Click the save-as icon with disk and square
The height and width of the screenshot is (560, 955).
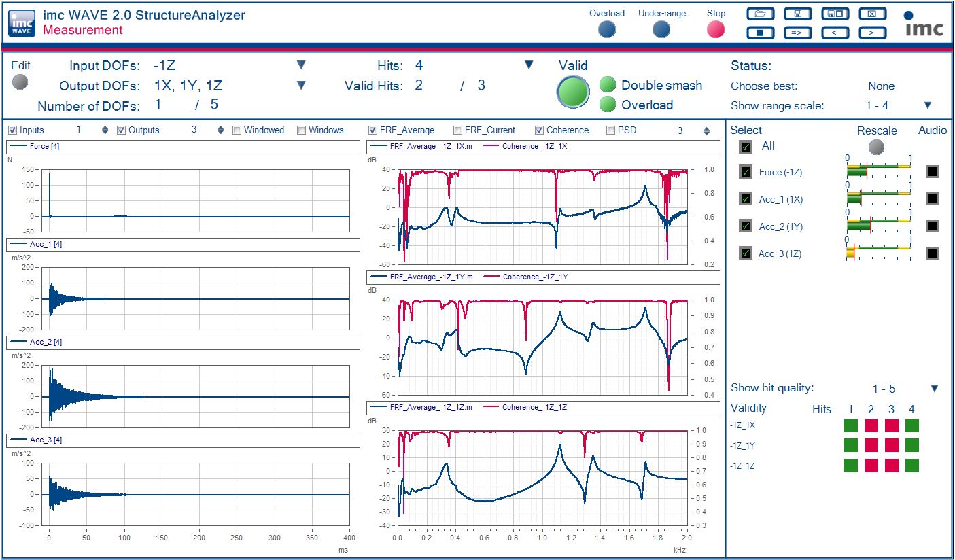835,14
